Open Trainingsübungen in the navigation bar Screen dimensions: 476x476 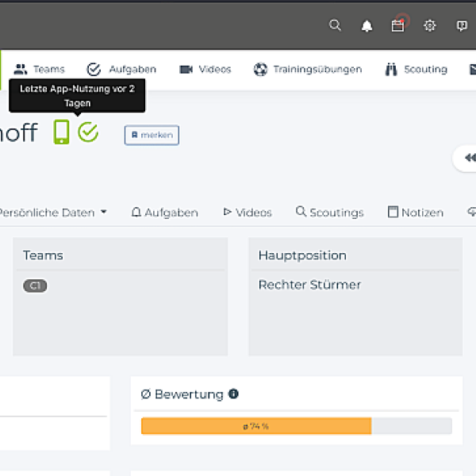[x=308, y=69]
